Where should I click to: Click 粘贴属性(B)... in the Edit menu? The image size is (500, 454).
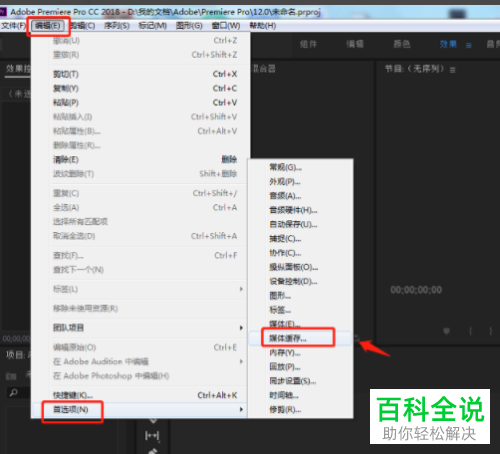(140, 131)
